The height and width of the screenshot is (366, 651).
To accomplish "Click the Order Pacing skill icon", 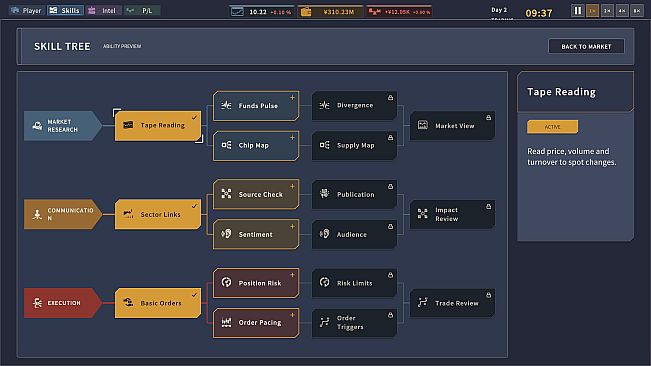I will click(226, 322).
